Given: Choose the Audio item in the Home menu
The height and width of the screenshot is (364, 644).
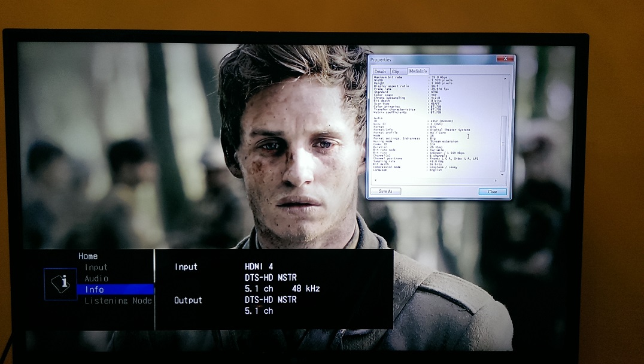Looking at the screenshot, I should 96,278.
